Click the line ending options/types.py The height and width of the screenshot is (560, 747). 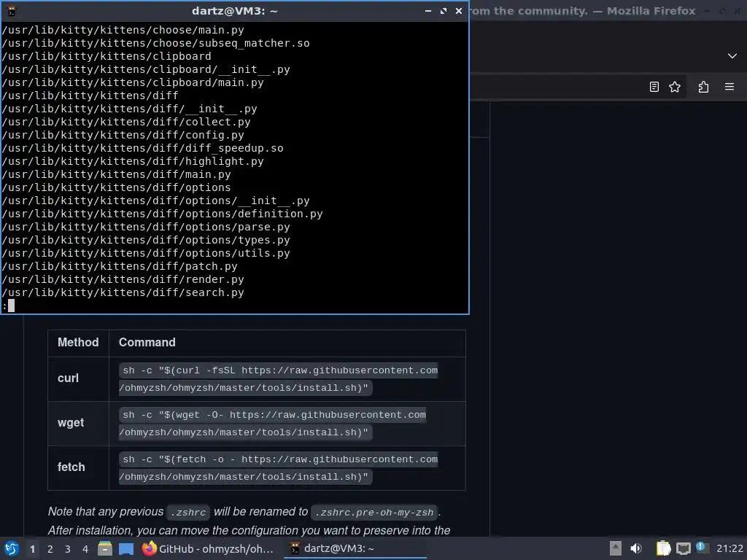[146, 240]
